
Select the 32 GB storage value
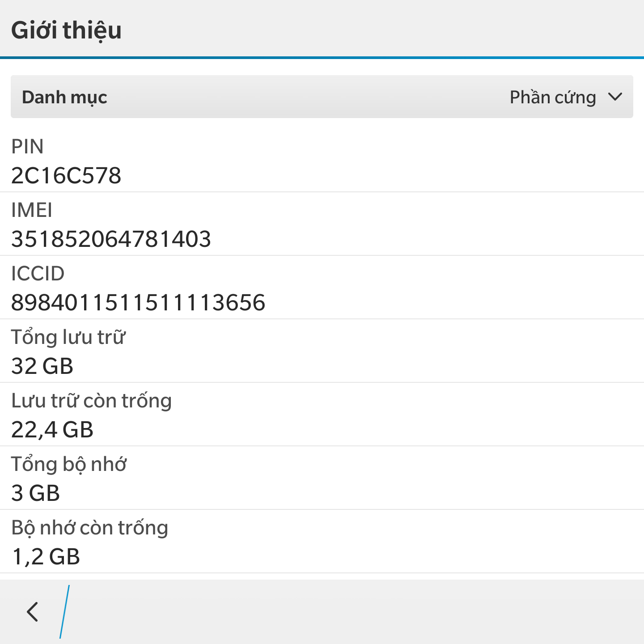point(42,366)
